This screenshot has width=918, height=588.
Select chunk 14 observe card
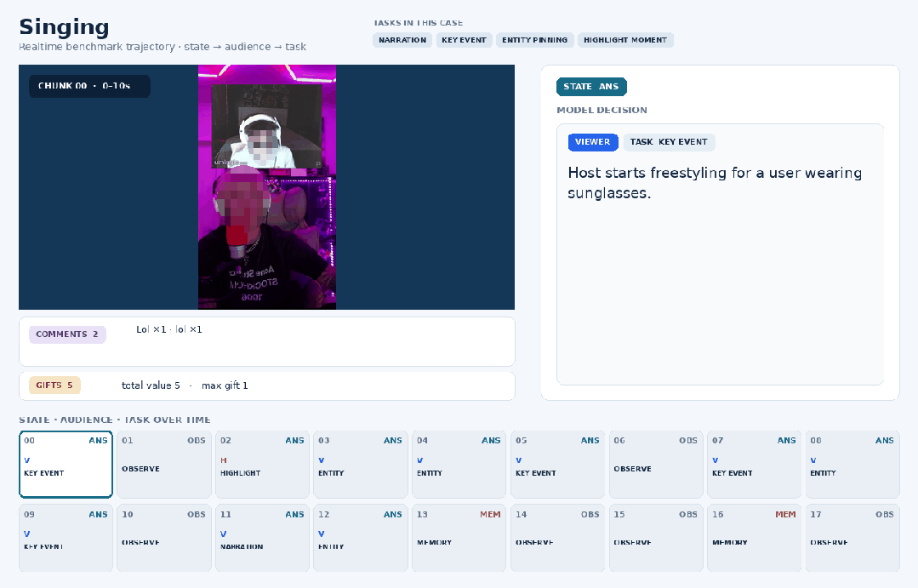click(x=557, y=538)
